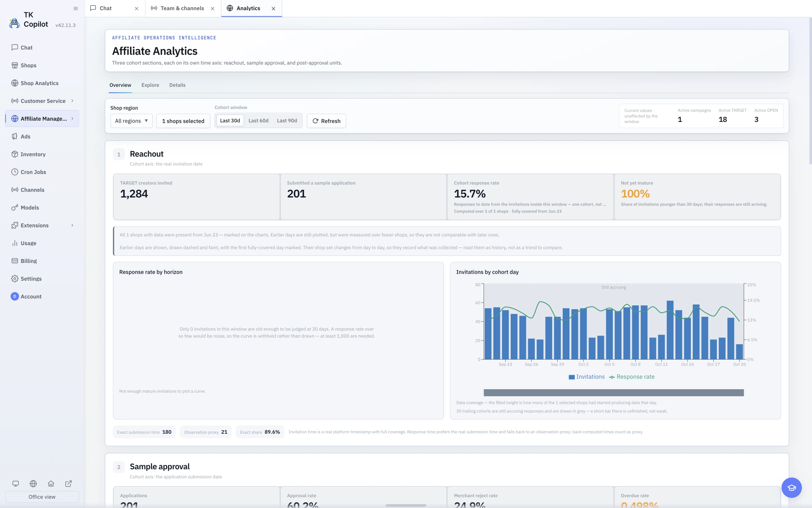Toggle Invitations series in chart legend
This screenshot has height=508, width=812.
click(x=586, y=377)
